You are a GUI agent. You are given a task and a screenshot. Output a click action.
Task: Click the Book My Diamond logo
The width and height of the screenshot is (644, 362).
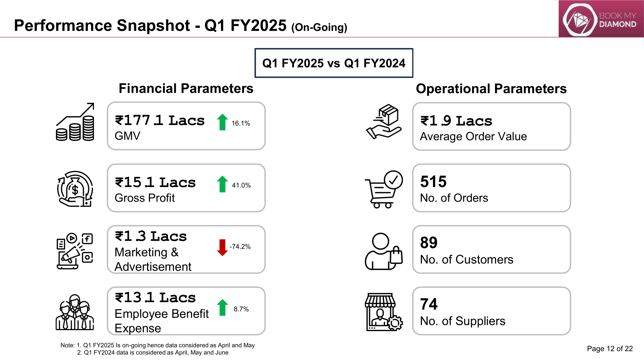point(601,19)
